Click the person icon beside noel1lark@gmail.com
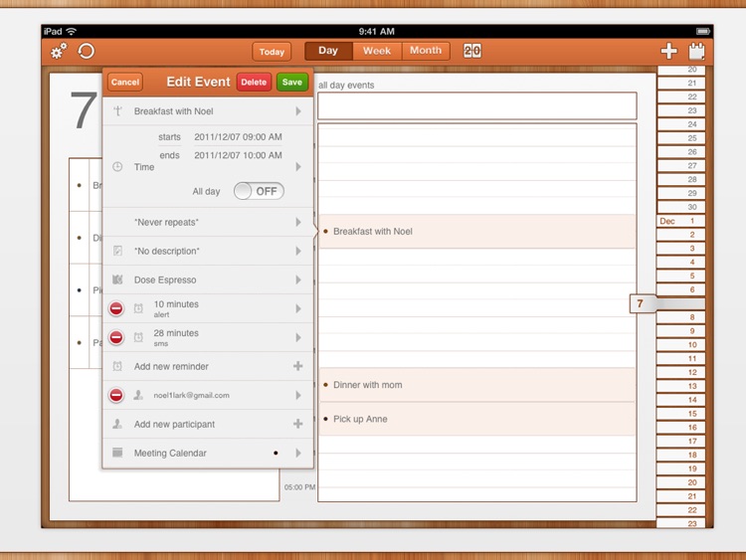This screenshot has width=746, height=560. click(138, 395)
